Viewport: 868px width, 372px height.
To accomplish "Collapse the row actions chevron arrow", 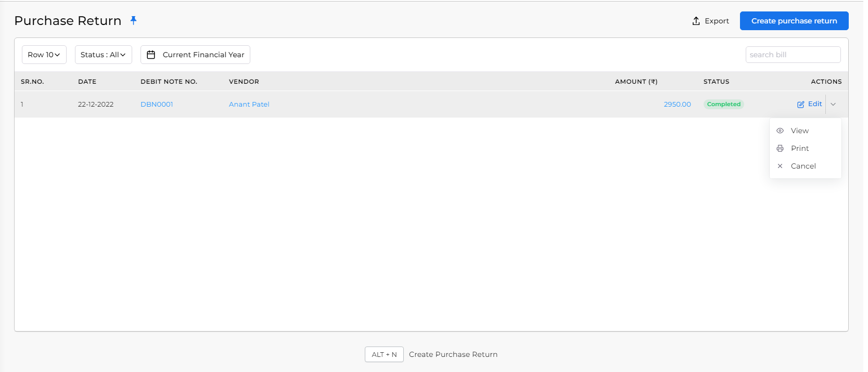I will (x=833, y=105).
